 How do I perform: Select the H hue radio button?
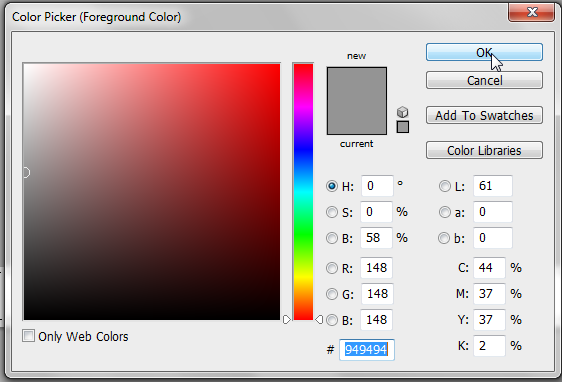[x=332, y=186]
